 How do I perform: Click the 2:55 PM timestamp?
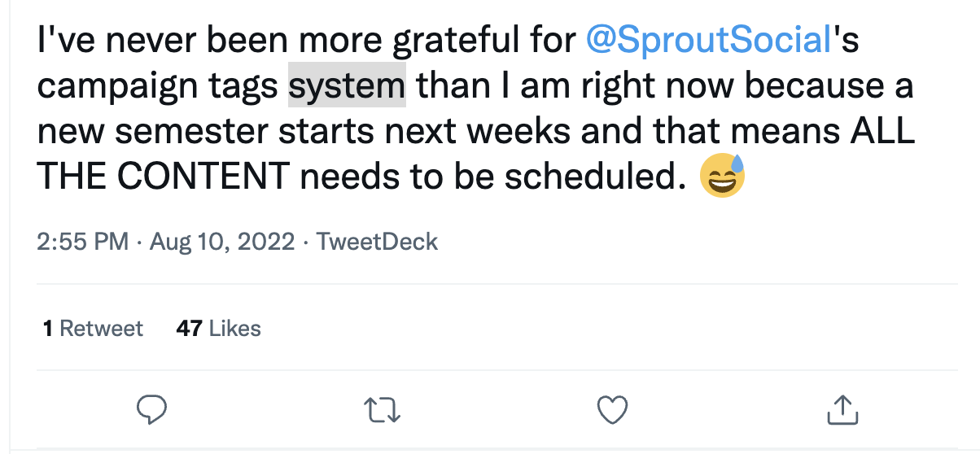click(83, 242)
